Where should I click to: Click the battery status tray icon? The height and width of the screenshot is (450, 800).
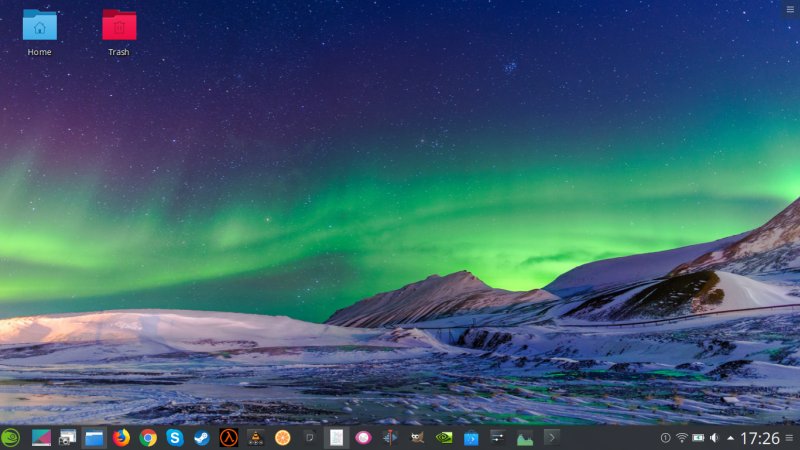pos(698,438)
